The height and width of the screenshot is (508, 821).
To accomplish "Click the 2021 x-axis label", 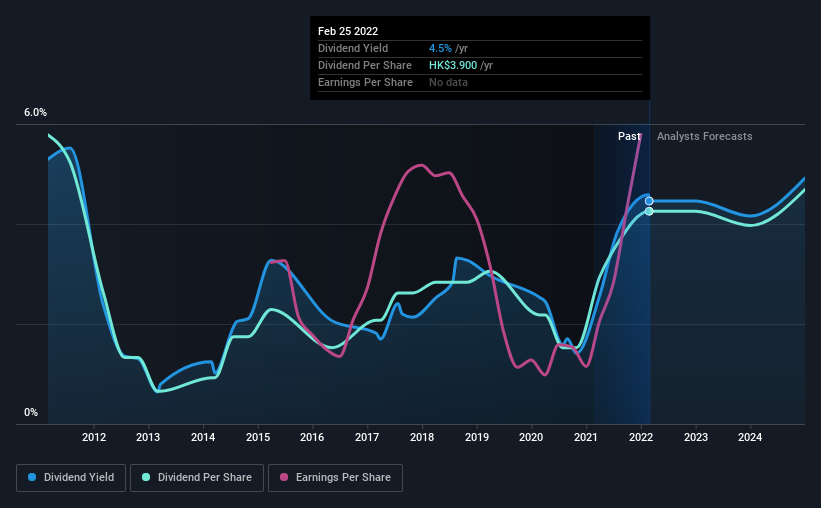I will coord(585,437).
